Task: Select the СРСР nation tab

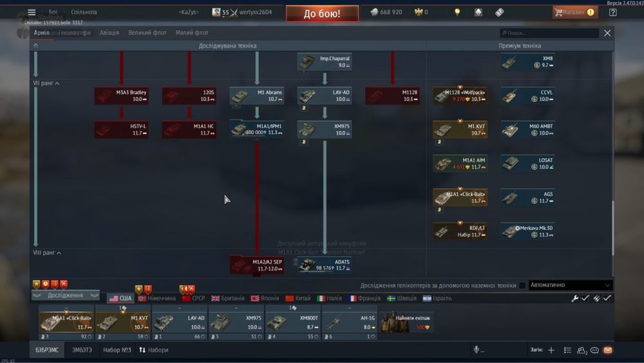Action: (193, 299)
